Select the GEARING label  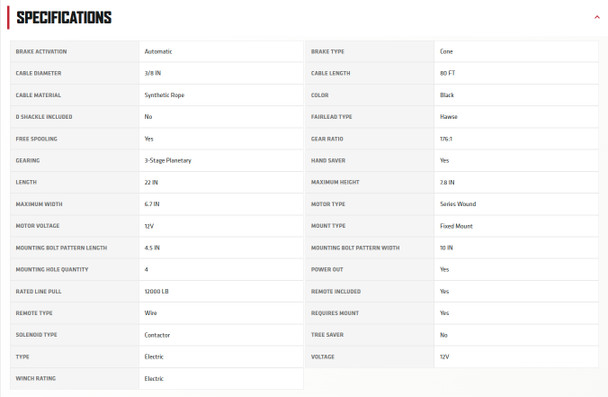(x=28, y=161)
